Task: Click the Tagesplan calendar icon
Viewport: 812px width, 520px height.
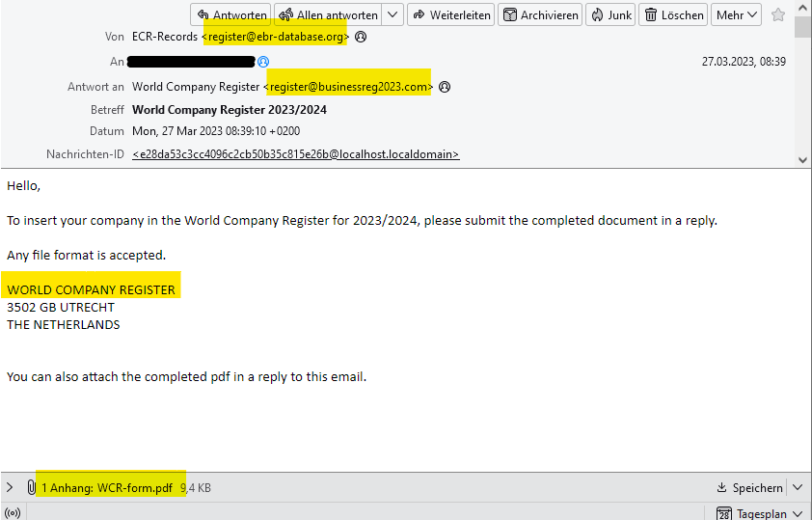Action: click(724, 513)
